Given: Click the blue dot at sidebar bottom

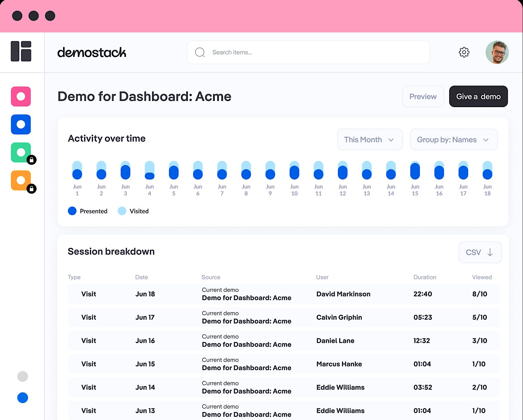Looking at the screenshot, I should (22, 398).
